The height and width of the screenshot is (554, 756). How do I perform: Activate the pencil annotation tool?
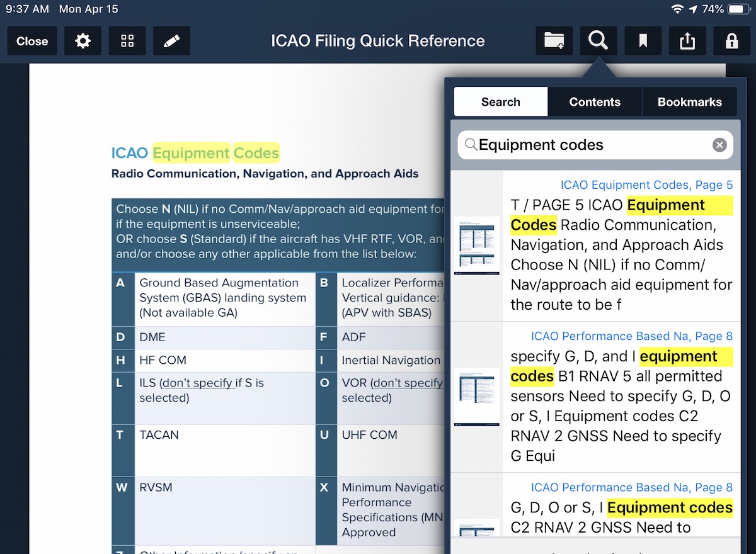pyautogui.click(x=171, y=41)
